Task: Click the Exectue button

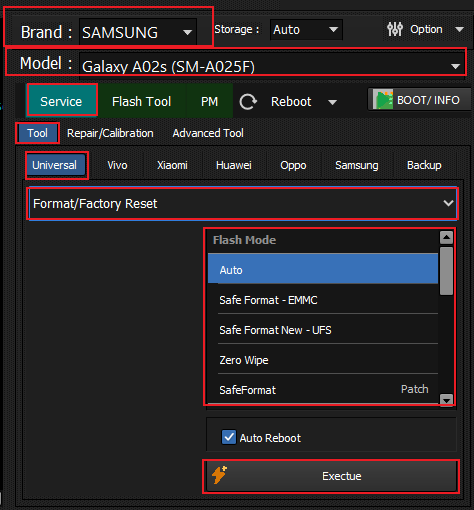Action: click(331, 476)
